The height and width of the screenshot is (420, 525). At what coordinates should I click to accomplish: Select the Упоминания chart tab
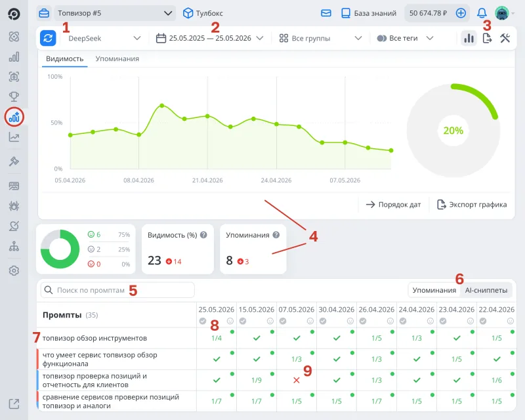pyautogui.click(x=117, y=58)
